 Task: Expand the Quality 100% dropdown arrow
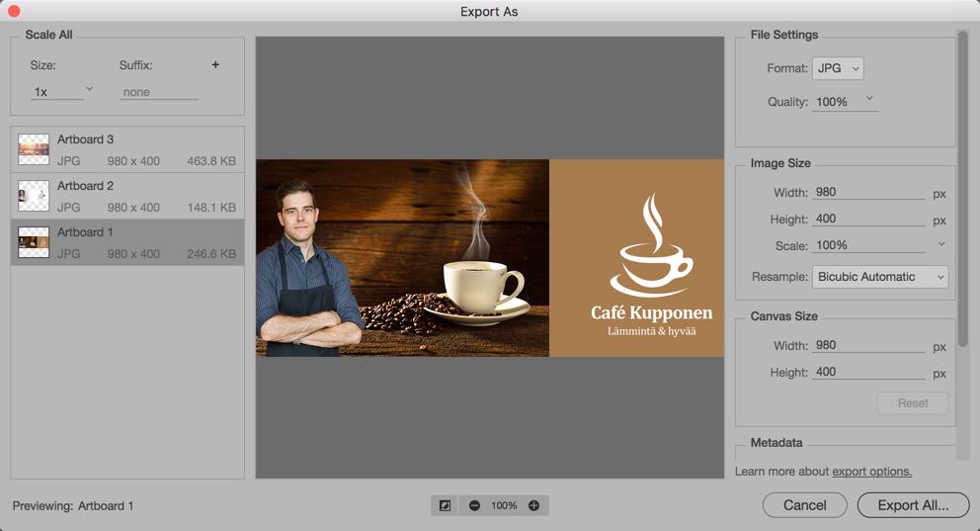(869, 99)
